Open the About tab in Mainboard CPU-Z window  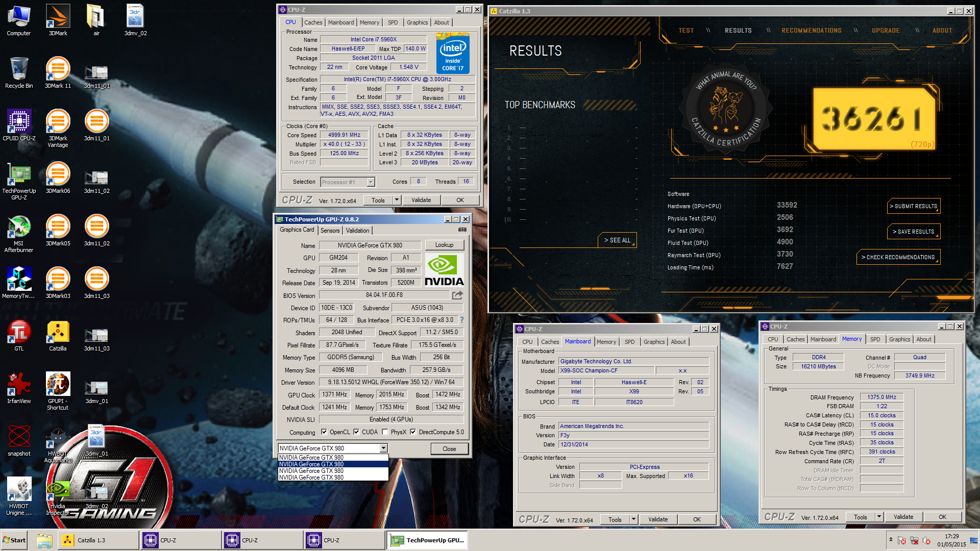tap(678, 342)
